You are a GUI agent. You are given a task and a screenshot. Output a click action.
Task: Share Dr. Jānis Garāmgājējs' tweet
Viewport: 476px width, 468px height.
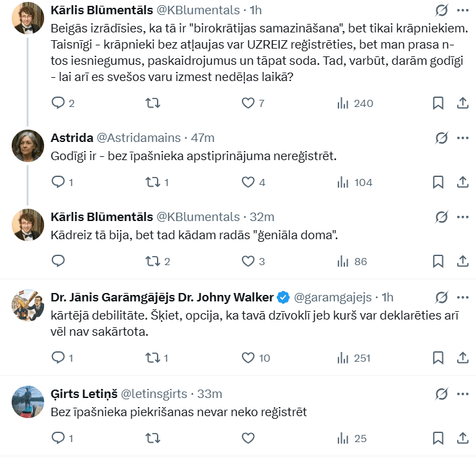(x=463, y=357)
